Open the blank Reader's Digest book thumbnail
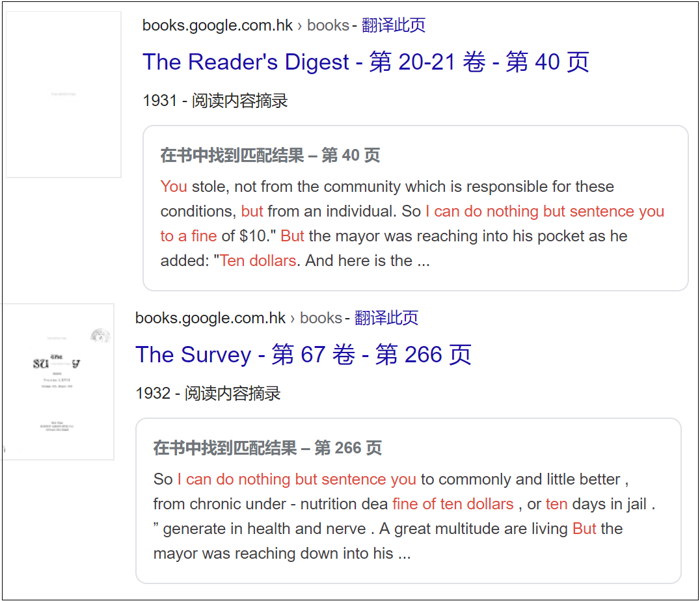This screenshot has width=700, height=601. [x=63, y=94]
